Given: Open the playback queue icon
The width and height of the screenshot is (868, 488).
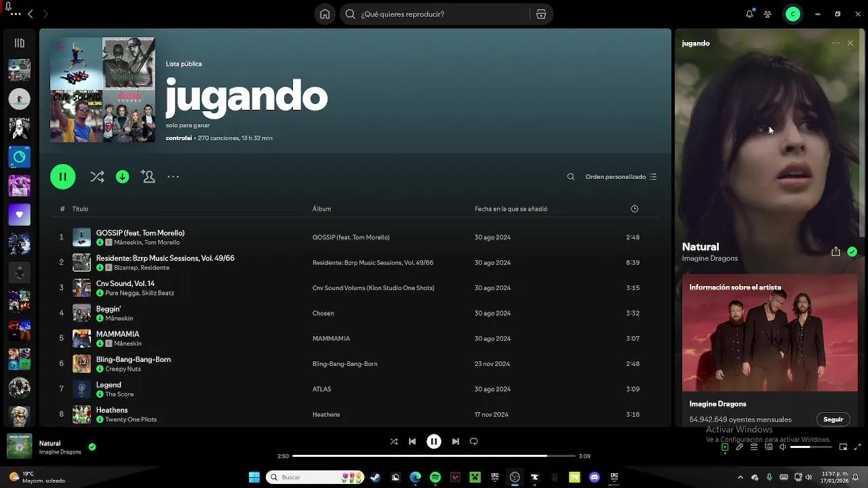Looking at the screenshot, I should (754, 447).
